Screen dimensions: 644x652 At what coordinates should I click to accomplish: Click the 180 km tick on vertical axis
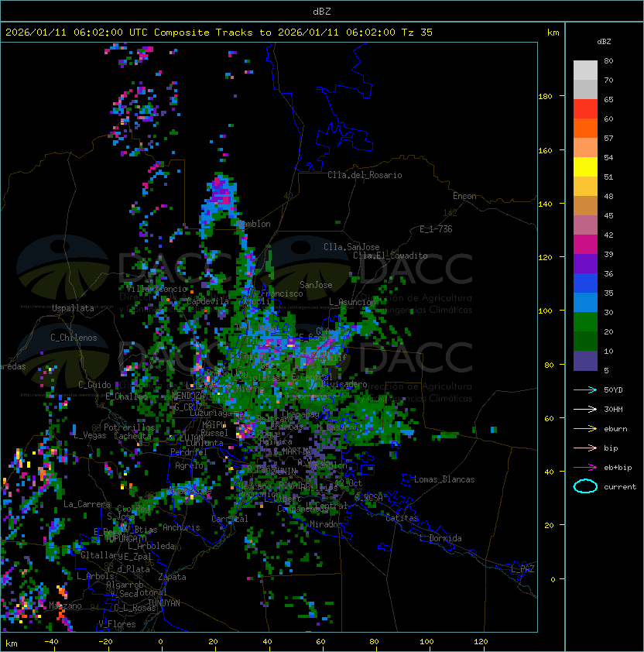pos(545,97)
